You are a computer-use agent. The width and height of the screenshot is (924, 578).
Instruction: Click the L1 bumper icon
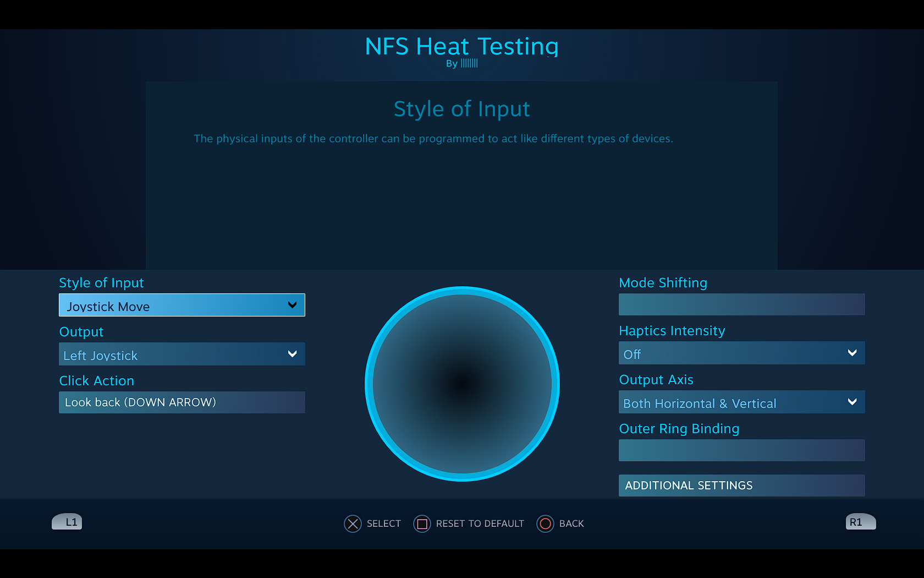67,522
